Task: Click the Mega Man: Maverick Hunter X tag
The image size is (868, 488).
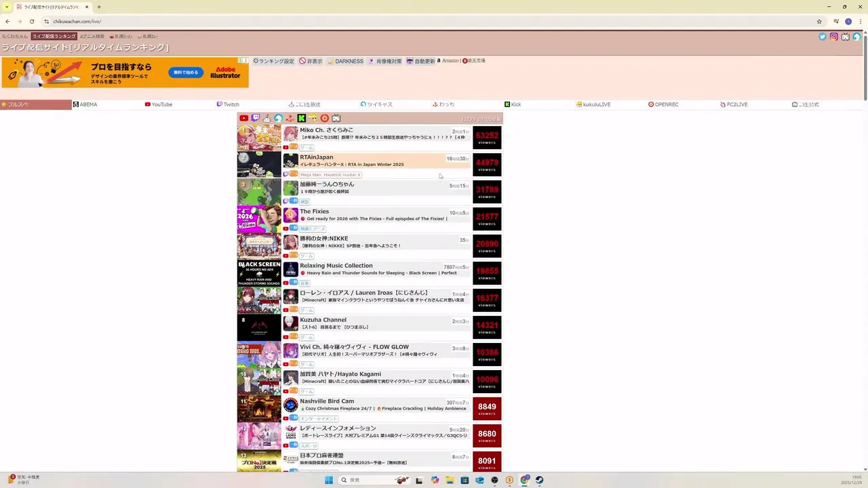Action: [x=330, y=175]
